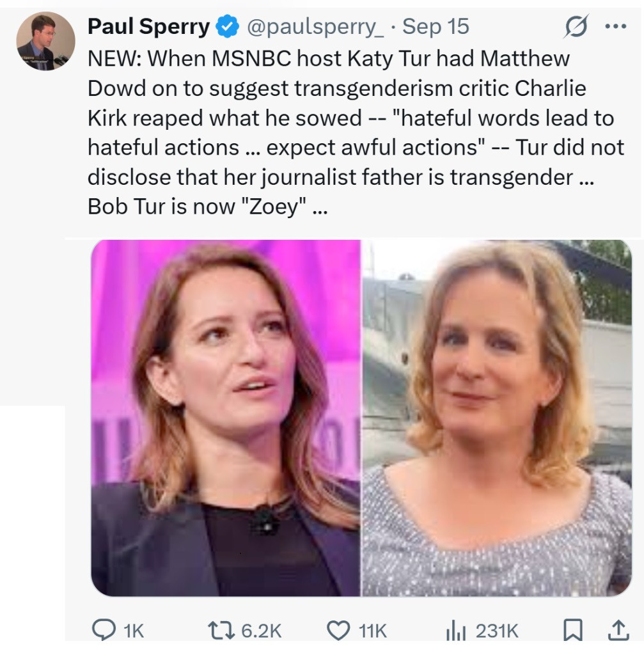Click the 231K views count
This screenshot has width=644, height=655.
(x=497, y=631)
